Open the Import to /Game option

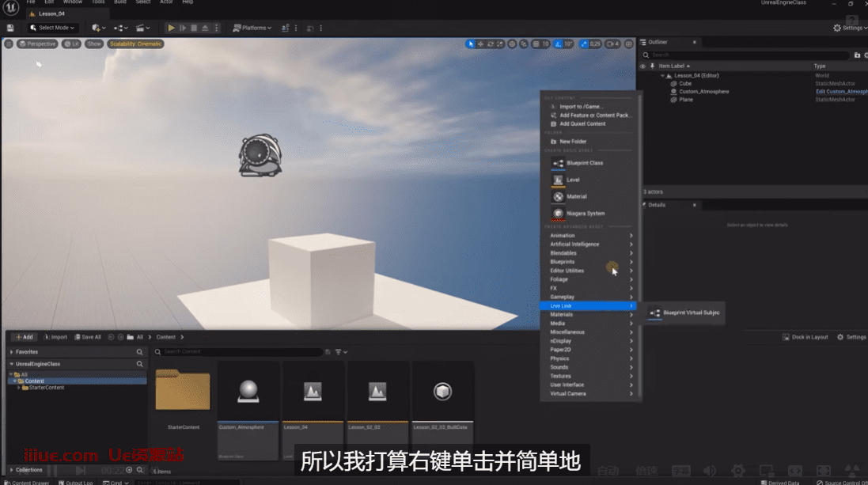coord(581,107)
